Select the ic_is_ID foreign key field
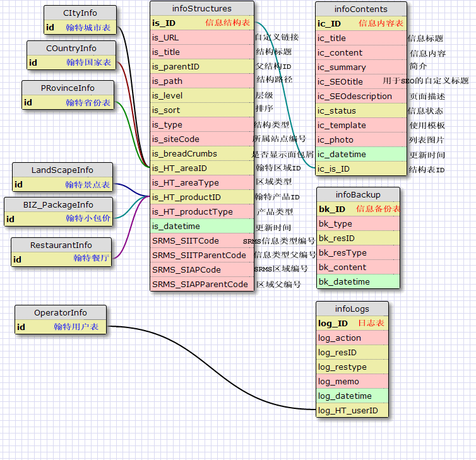This screenshot has height=460, width=476. 361,168
